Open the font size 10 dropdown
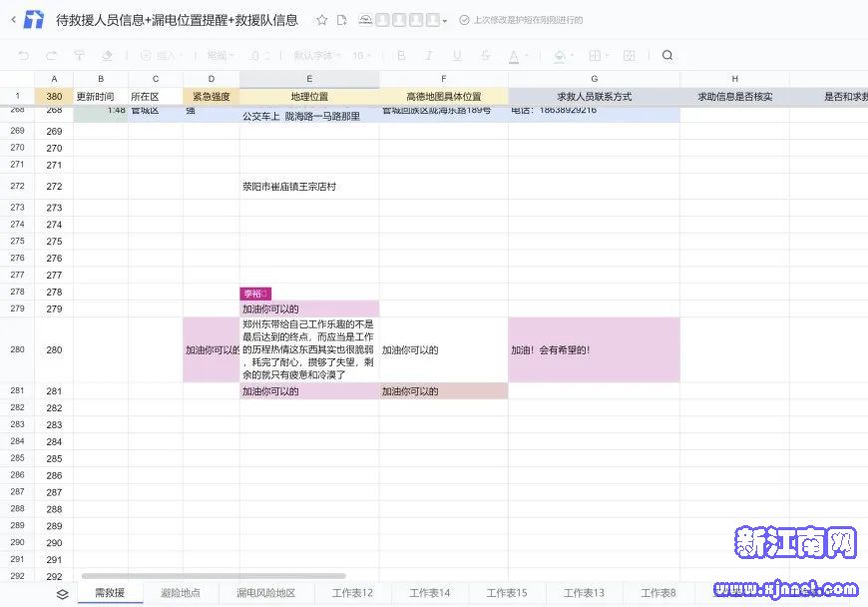 click(x=361, y=55)
